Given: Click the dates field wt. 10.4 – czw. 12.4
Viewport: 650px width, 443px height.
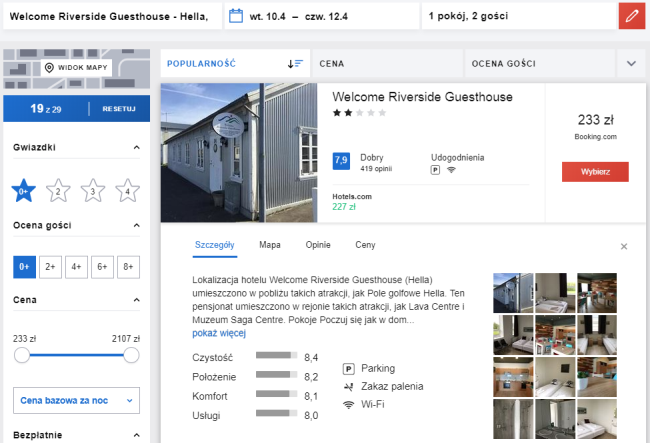Looking at the screenshot, I should pyautogui.click(x=322, y=16).
